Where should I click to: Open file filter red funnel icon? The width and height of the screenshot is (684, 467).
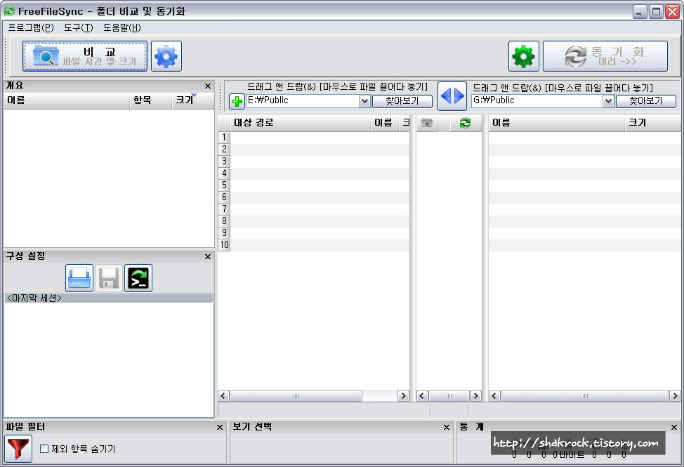18,448
